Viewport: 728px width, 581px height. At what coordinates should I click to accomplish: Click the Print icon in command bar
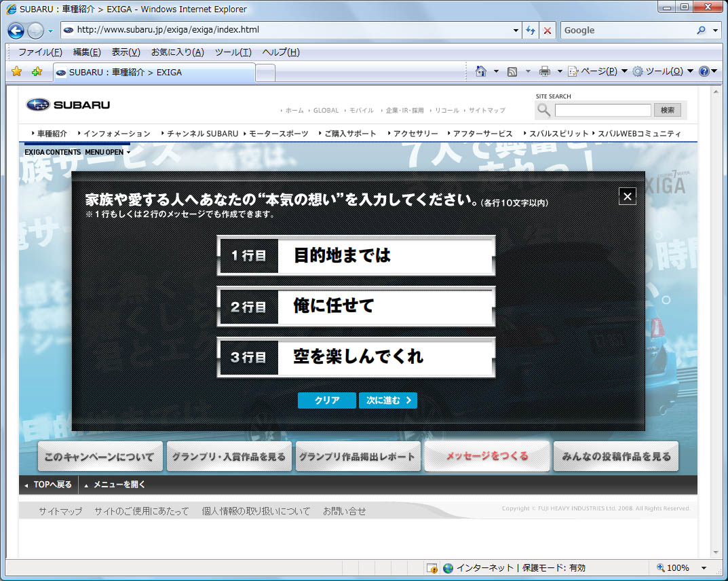(545, 71)
